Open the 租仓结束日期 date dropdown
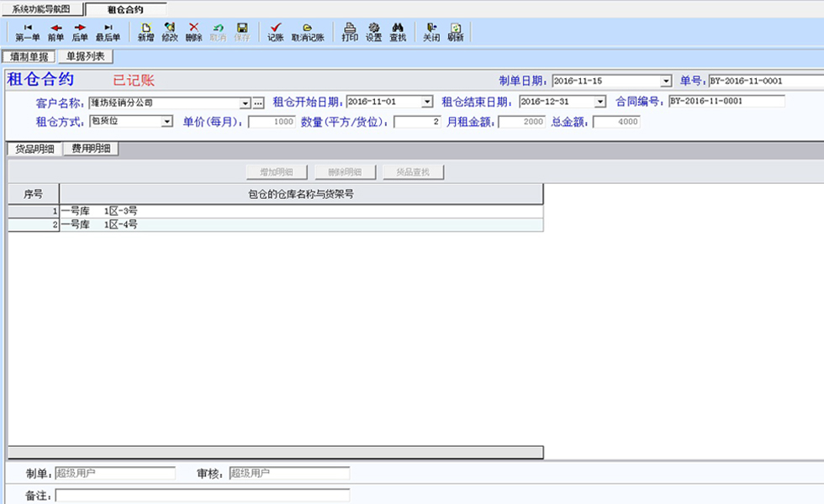Screen dimensions: 824x504 coord(600,102)
